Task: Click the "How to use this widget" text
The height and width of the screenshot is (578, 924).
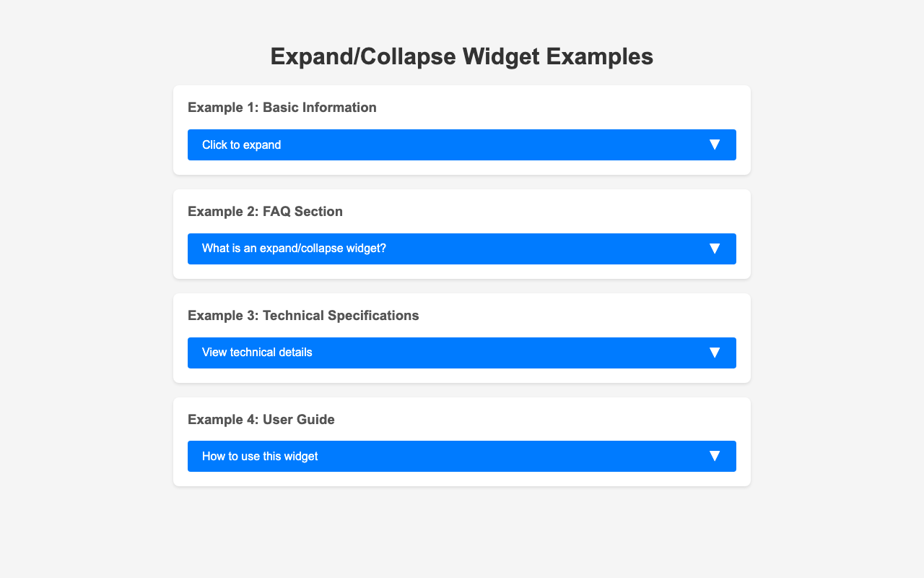Action: click(260, 456)
